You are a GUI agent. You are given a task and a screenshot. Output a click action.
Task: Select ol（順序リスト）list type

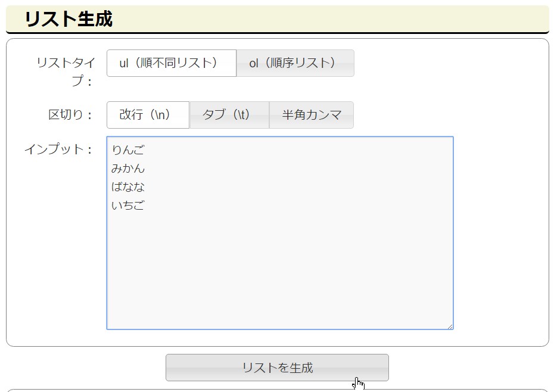(x=295, y=63)
